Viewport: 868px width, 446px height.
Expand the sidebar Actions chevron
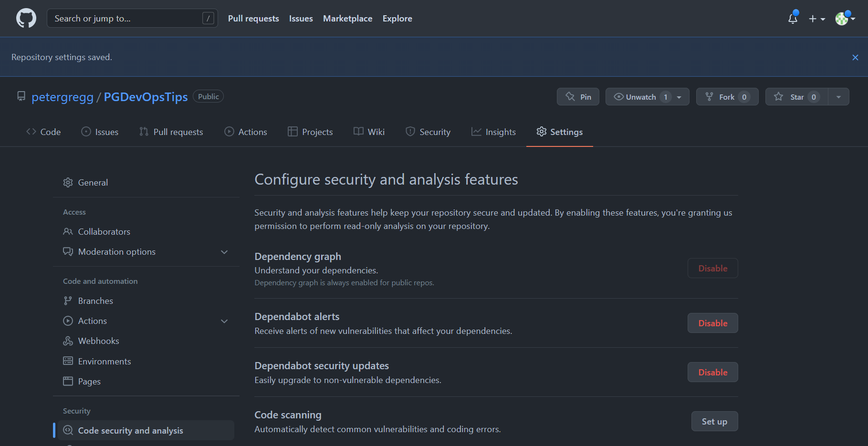[224, 321]
